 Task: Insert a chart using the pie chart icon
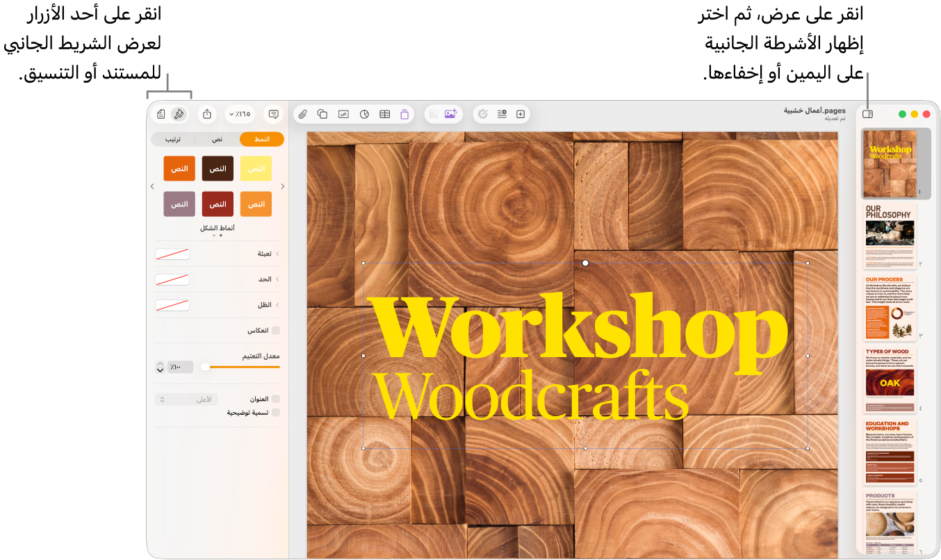pyautogui.click(x=363, y=114)
